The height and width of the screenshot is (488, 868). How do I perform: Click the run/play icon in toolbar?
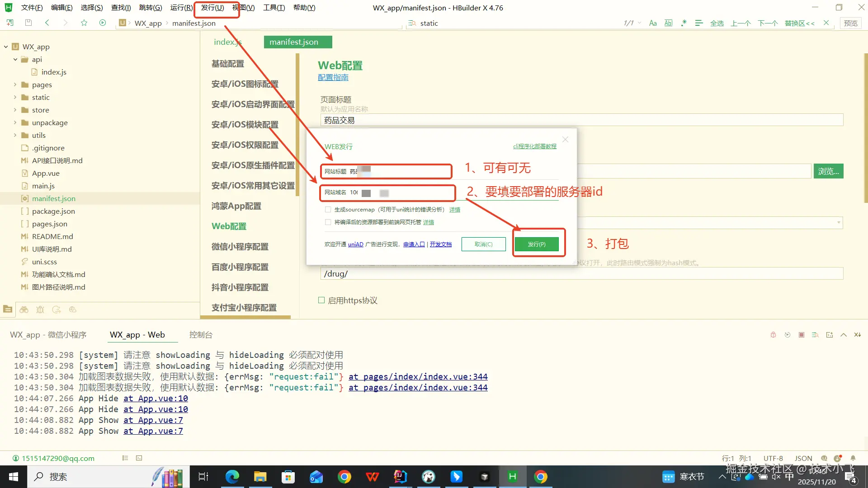[103, 23]
